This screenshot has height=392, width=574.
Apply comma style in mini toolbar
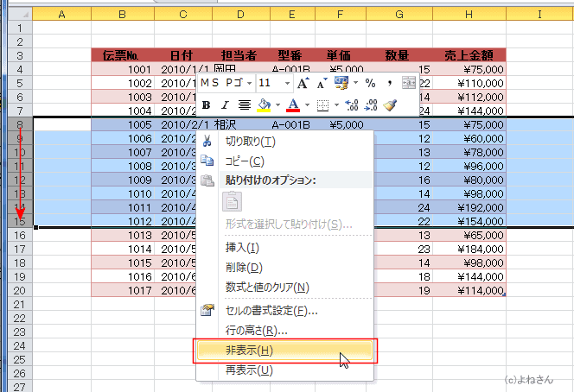coord(390,84)
